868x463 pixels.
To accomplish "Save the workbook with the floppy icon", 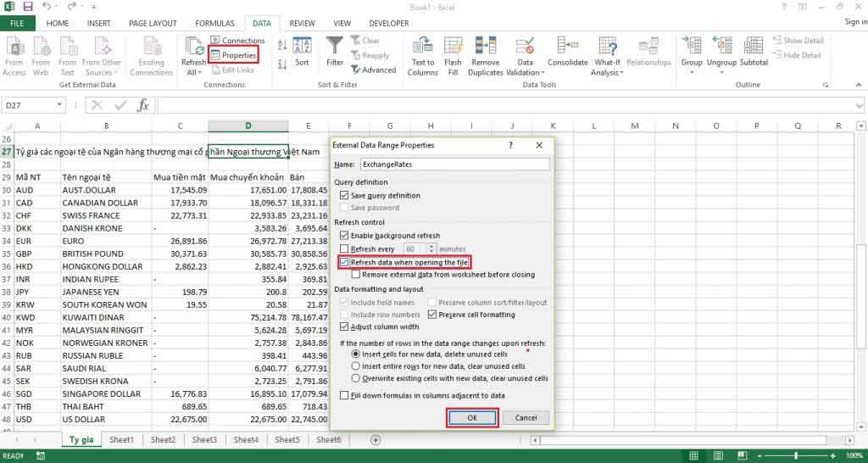I will tap(28, 7).
